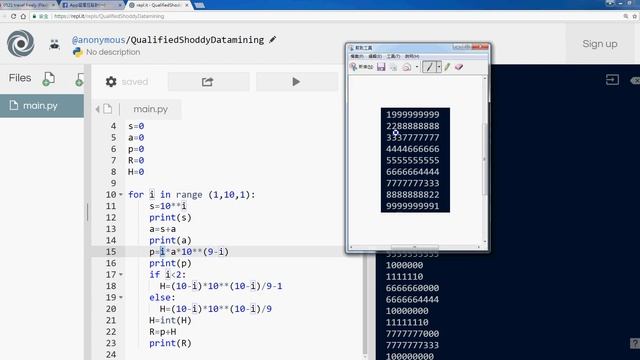Click QualifiedShoddyDatamining repl title
Image resolution: width=640 pixels, height=360 pixels.
point(197,40)
